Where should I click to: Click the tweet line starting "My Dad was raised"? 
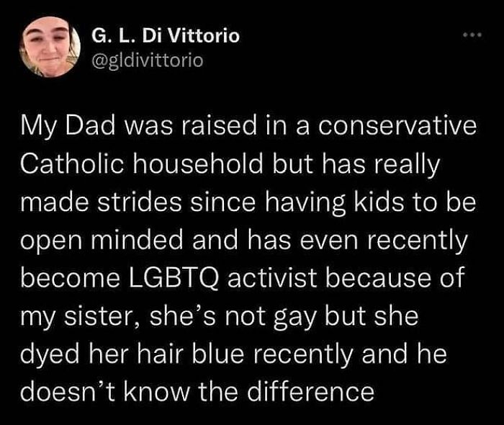point(248,127)
